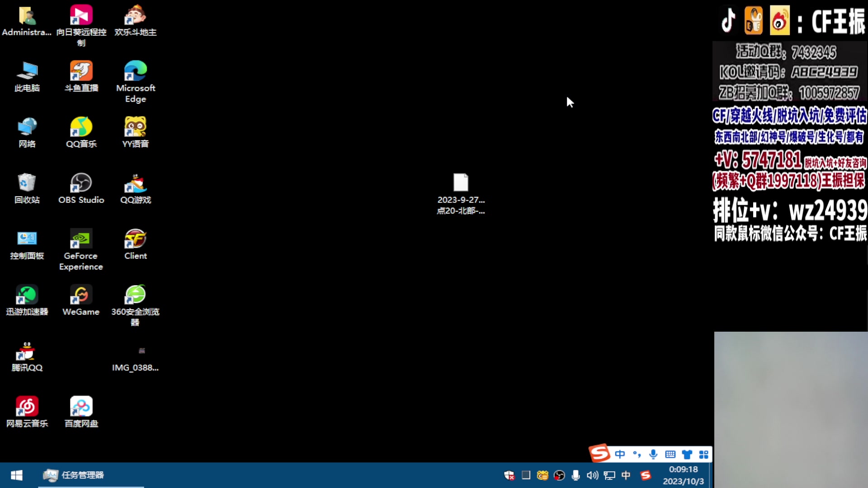This screenshot has width=868, height=488.
Task: Toggle Sogou 中 Chinese/English mode on toolbar
Action: tap(620, 454)
